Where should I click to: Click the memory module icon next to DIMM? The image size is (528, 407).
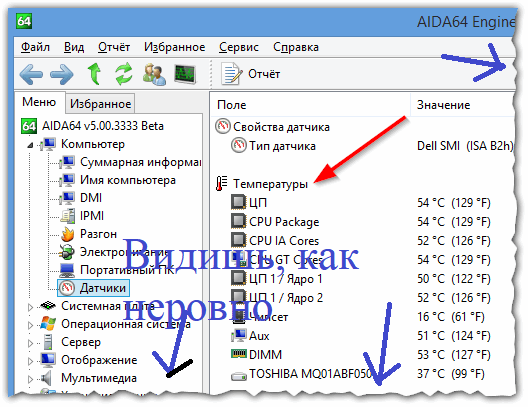pyautogui.click(x=238, y=353)
